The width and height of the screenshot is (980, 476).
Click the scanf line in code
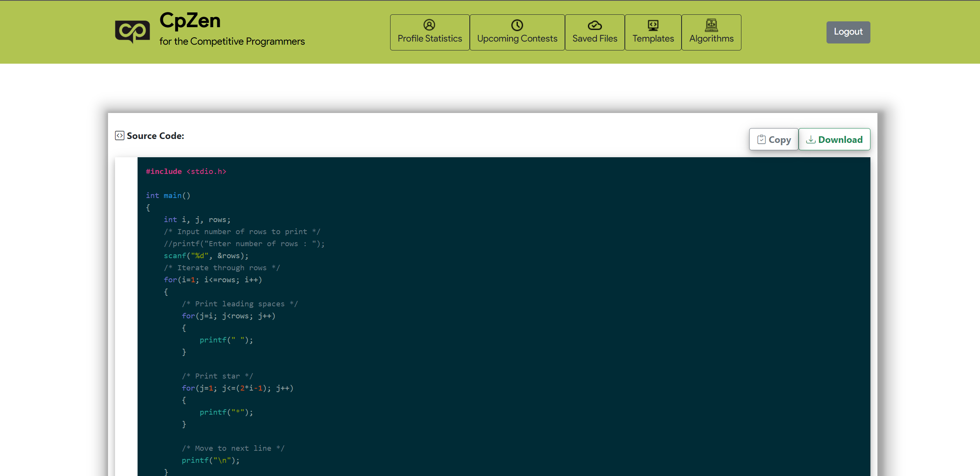206,256
